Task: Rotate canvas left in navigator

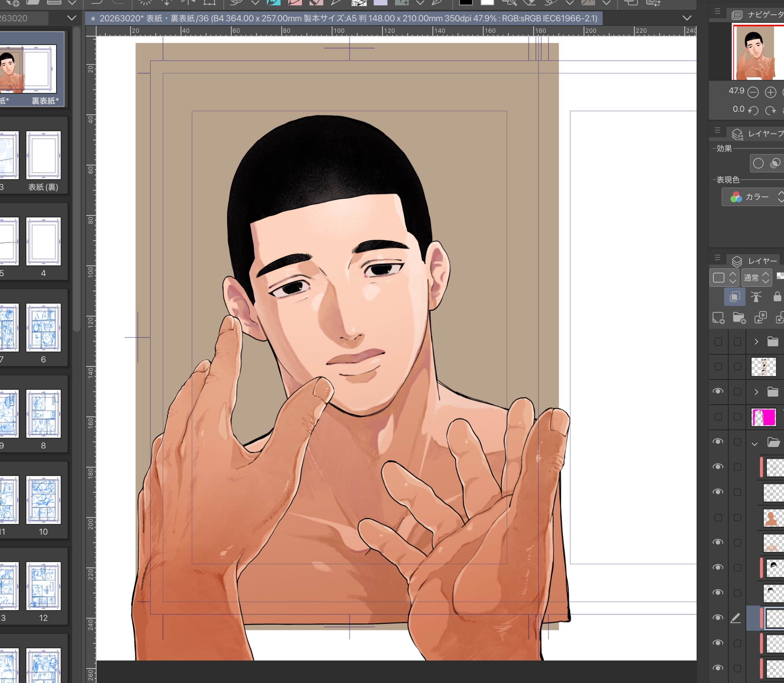Action: (753, 111)
